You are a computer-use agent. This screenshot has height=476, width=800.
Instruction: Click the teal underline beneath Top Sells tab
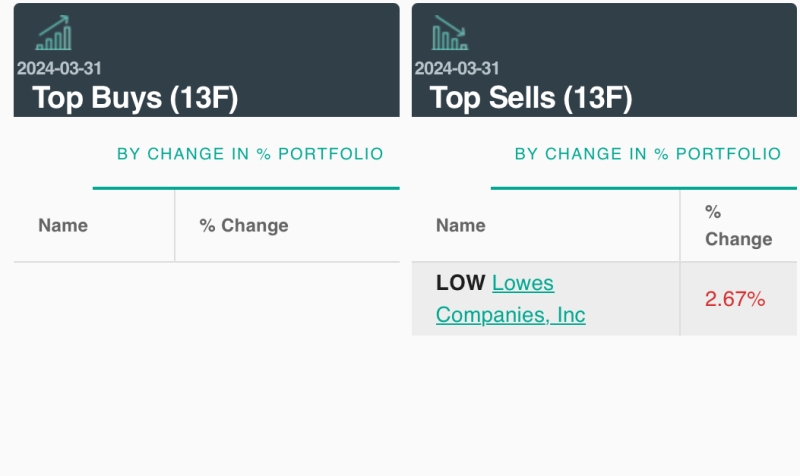pos(644,188)
